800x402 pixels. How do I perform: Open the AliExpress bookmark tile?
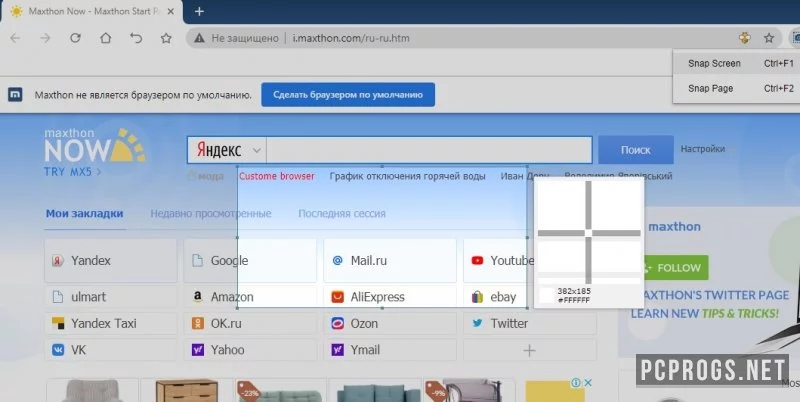[x=390, y=297]
